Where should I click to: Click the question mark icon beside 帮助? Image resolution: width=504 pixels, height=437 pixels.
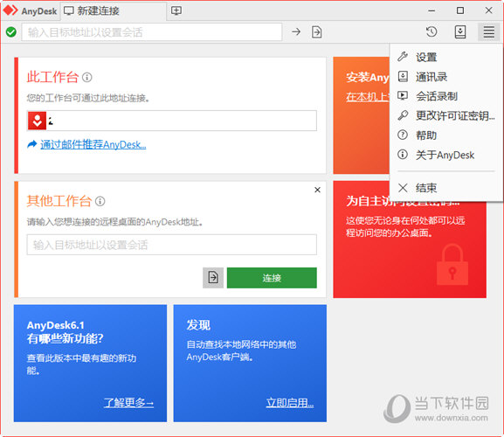403,135
